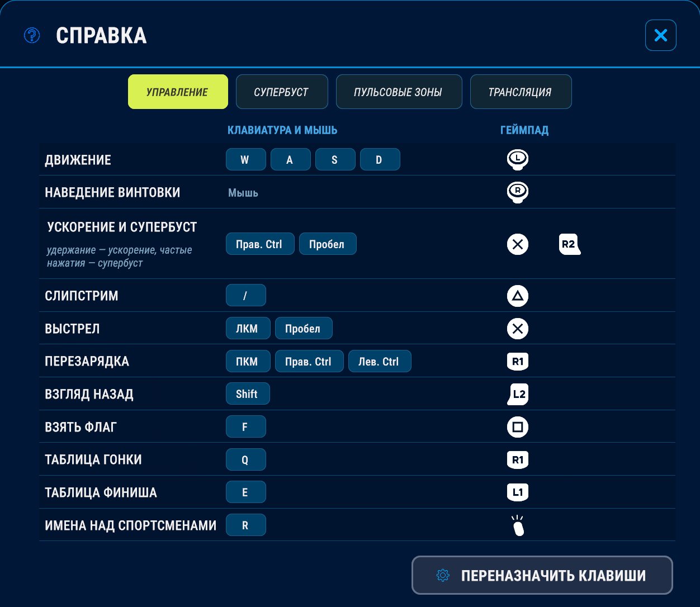Select Пробел key in the Ускорение row
This screenshot has height=607, width=700.
(328, 244)
